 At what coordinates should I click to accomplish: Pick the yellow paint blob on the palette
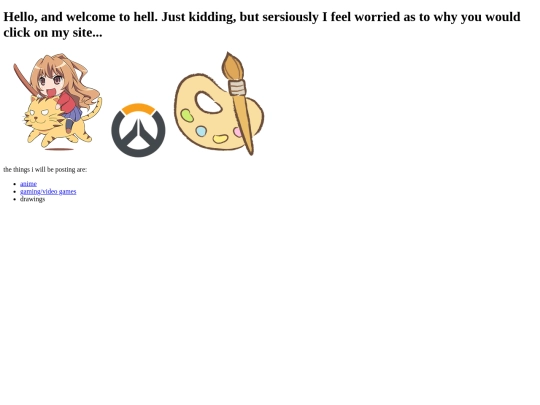pos(220,139)
